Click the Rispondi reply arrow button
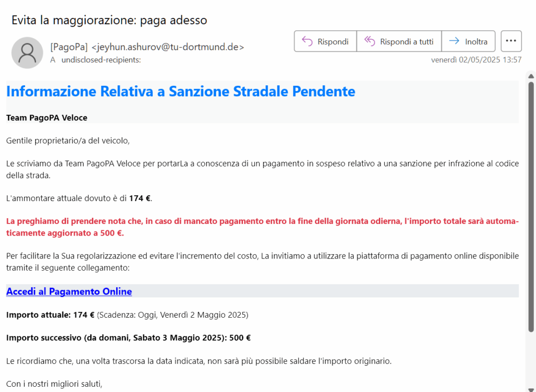Screen dimensions: 536x392 pos(325,41)
